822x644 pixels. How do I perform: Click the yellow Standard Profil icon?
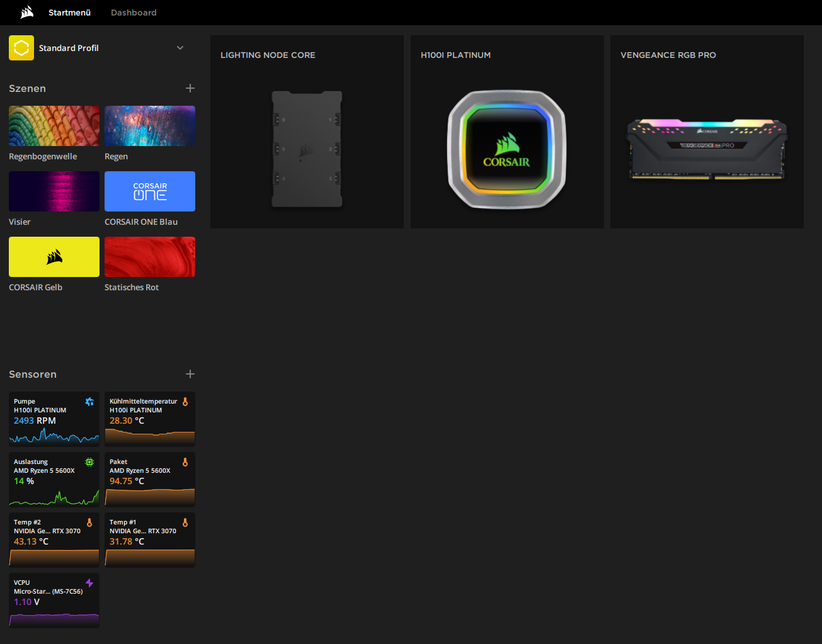coord(21,48)
